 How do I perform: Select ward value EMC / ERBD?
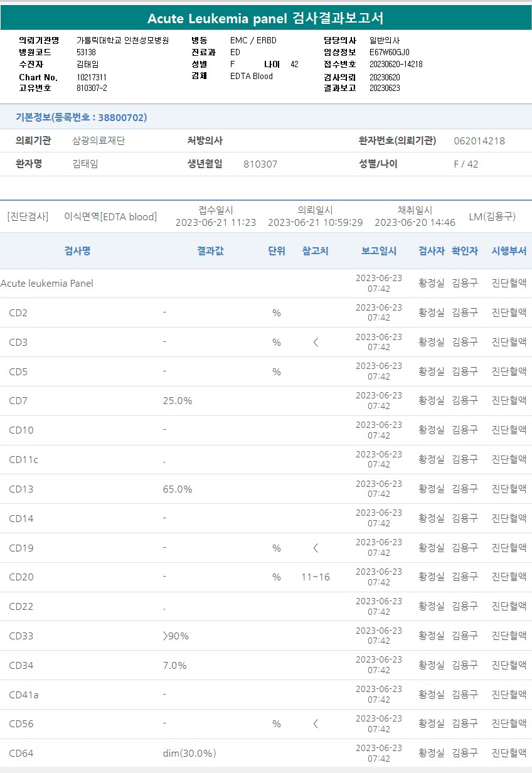tap(253, 40)
